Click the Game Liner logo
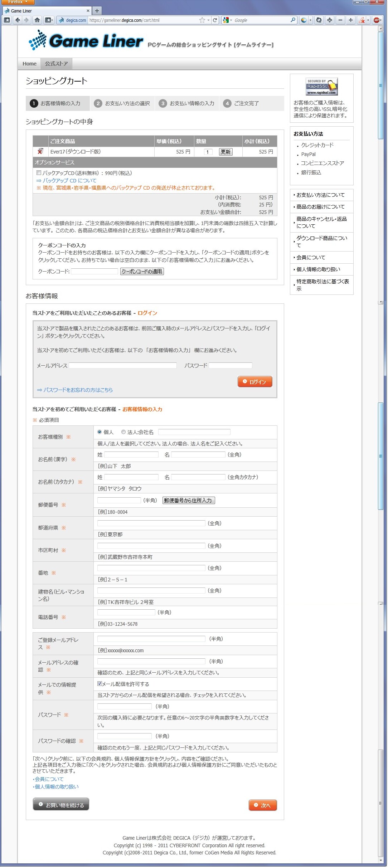The height and width of the screenshot is (868, 388). 86,40
